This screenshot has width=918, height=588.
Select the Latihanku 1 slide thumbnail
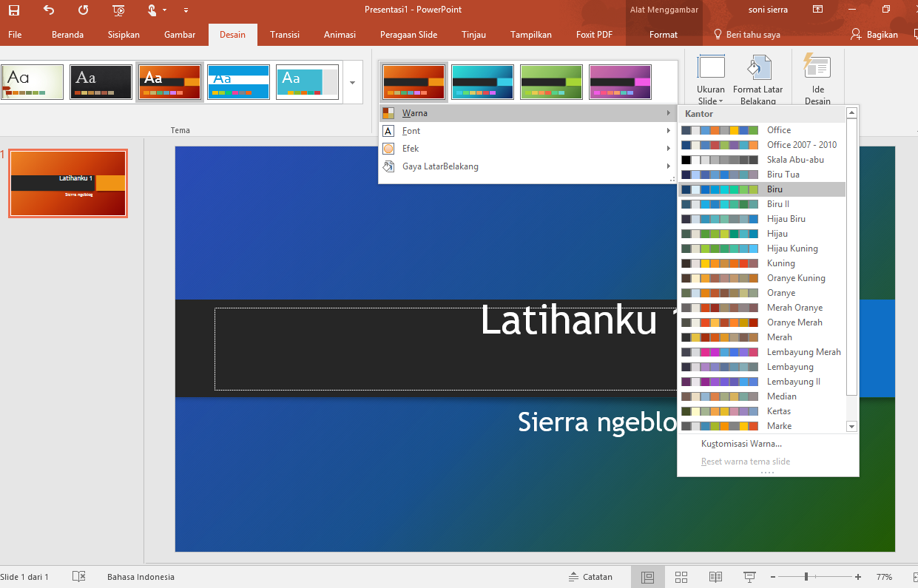[x=67, y=183]
